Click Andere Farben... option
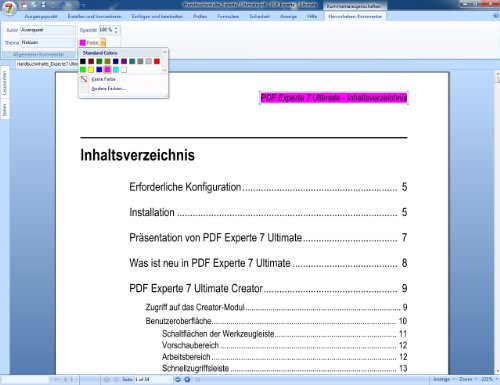 108,88
